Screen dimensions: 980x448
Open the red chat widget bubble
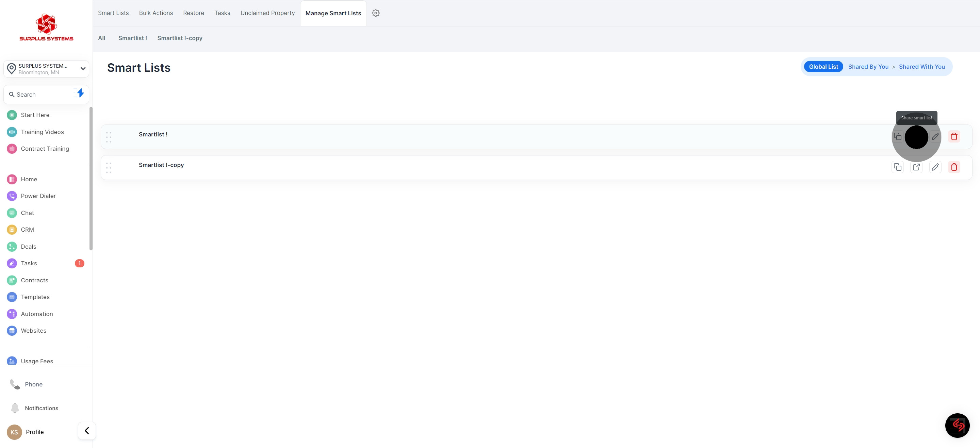[x=957, y=425]
